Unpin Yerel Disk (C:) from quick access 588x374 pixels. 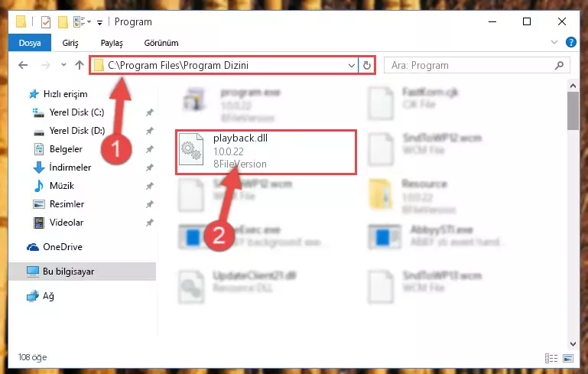click(x=150, y=112)
